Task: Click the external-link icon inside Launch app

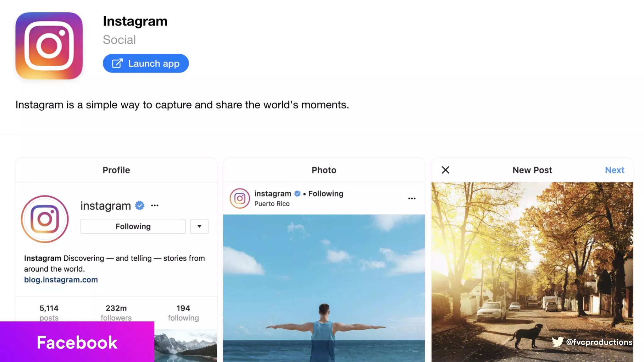Action: tap(117, 63)
